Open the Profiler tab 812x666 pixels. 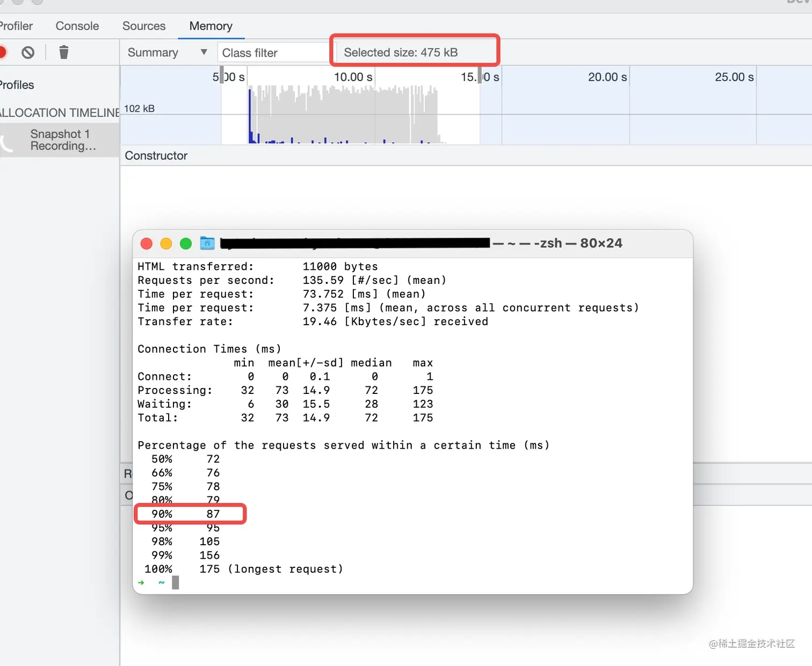click(16, 26)
